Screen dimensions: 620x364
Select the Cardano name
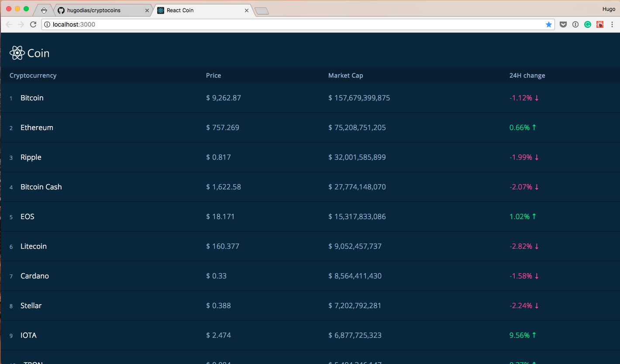point(34,276)
